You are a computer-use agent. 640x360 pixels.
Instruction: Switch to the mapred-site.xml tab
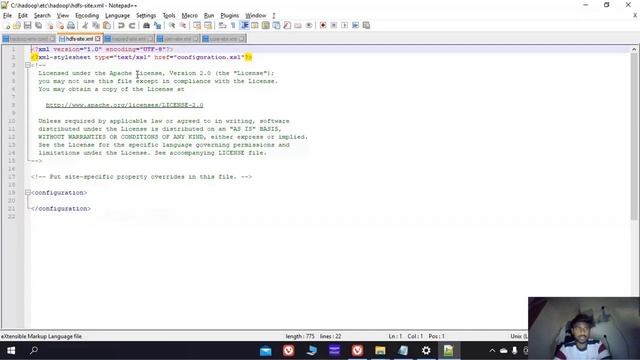tap(129, 39)
